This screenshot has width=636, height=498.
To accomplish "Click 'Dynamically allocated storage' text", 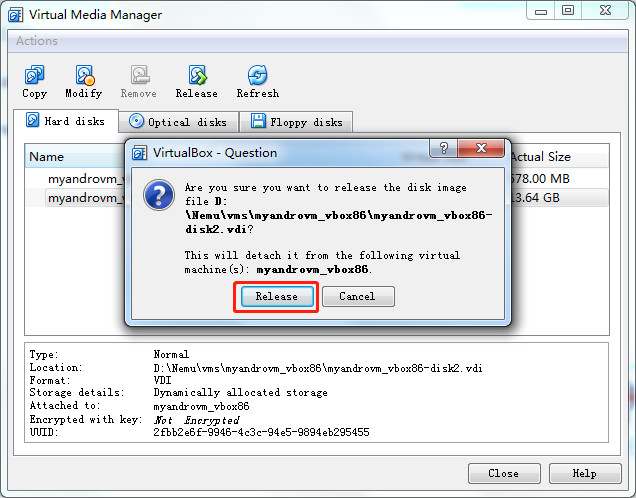I will 240,393.
